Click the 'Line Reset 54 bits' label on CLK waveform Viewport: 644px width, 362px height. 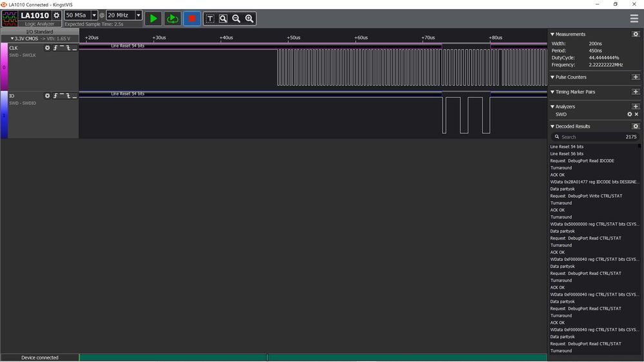(x=128, y=46)
